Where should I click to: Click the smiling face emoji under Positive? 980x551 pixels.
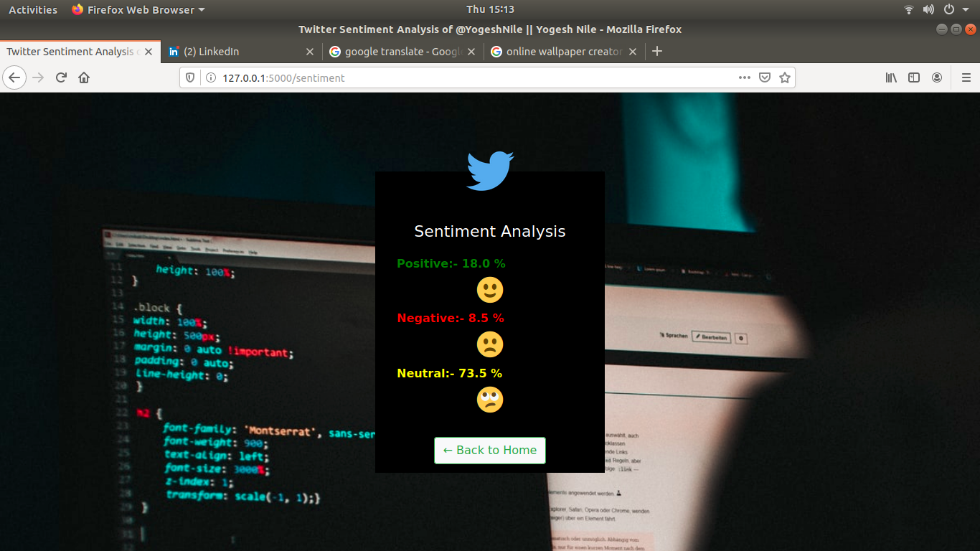pyautogui.click(x=490, y=290)
